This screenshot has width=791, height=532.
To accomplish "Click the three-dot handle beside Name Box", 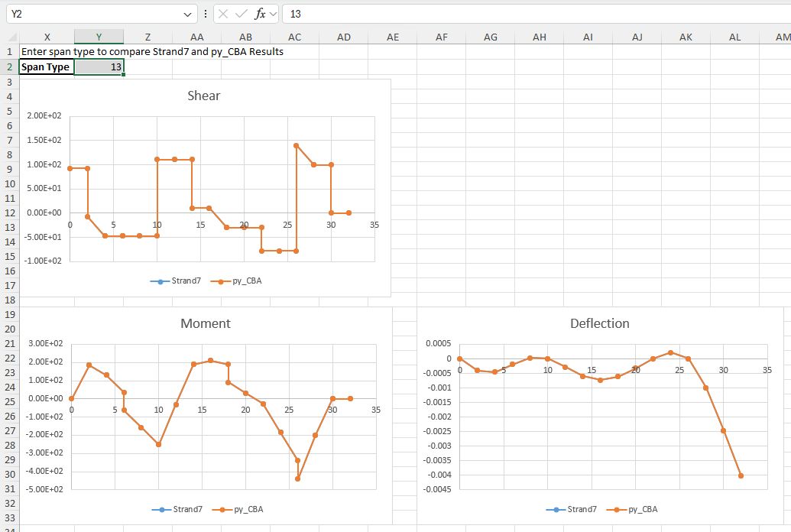I will coord(205,14).
